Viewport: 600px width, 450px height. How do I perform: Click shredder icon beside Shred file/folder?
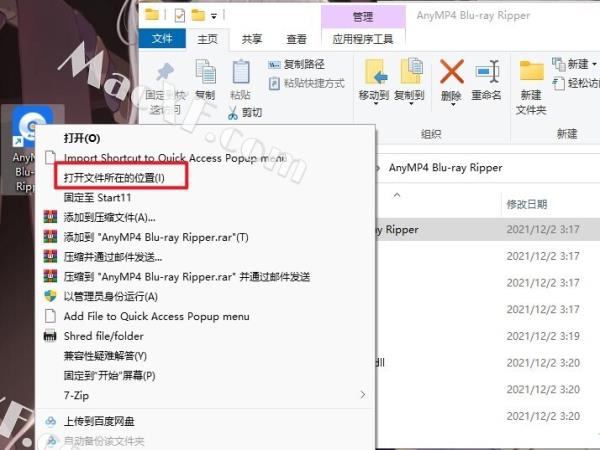pyautogui.click(x=50, y=336)
